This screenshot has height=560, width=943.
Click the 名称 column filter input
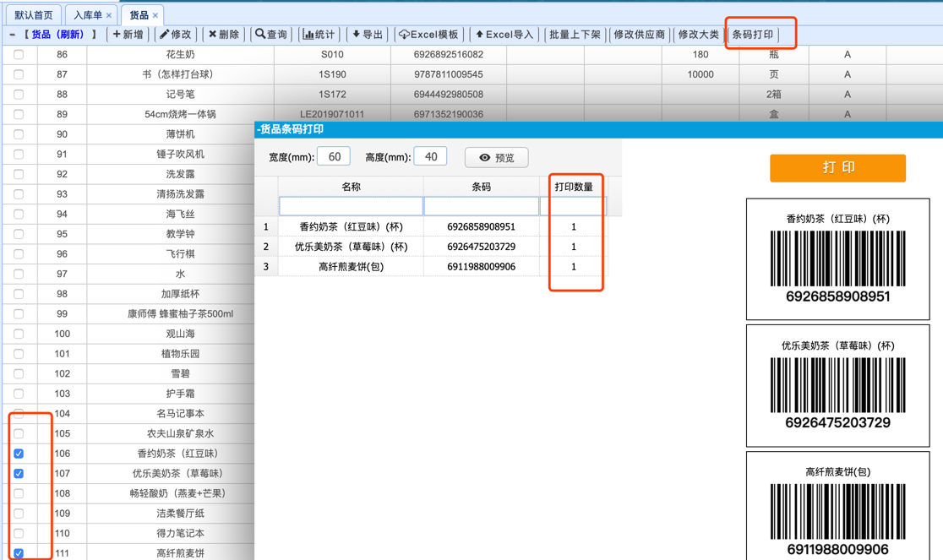[351, 206]
